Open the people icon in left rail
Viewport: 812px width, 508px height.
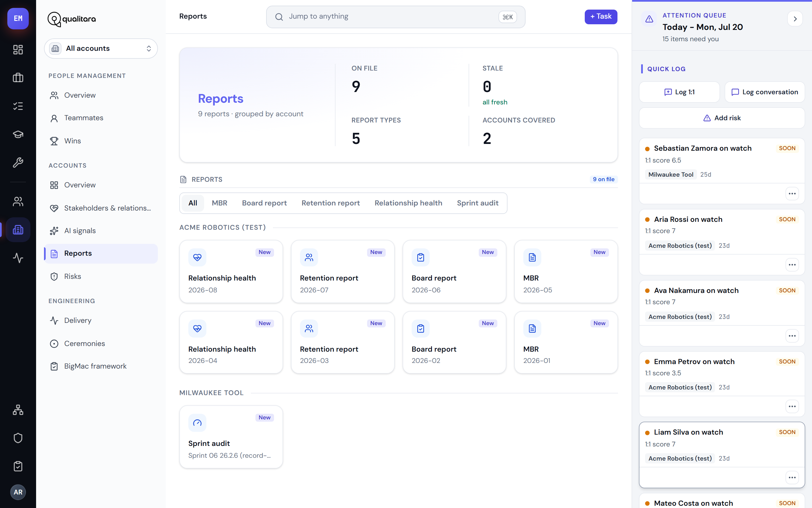(x=18, y=202)
